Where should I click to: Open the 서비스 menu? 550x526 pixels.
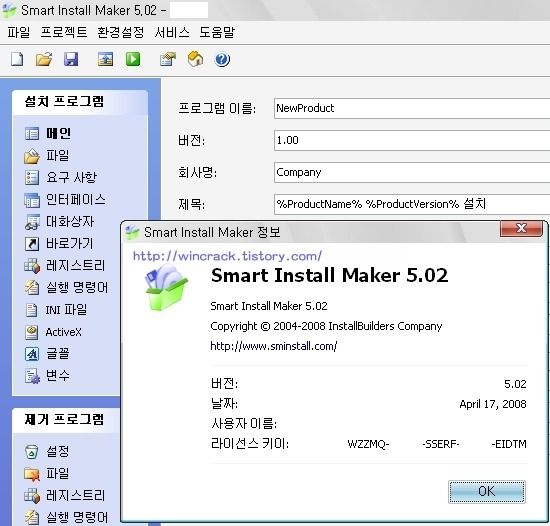click(x=172, y=32)
